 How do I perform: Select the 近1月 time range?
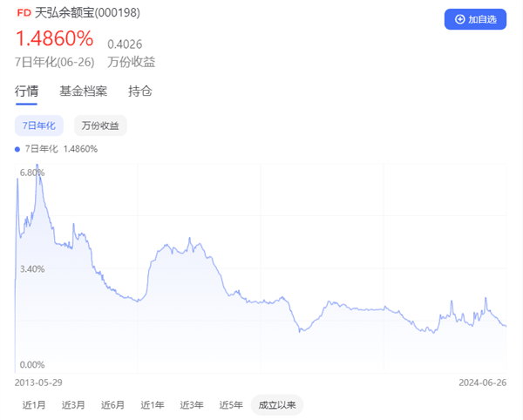point(34,405)
